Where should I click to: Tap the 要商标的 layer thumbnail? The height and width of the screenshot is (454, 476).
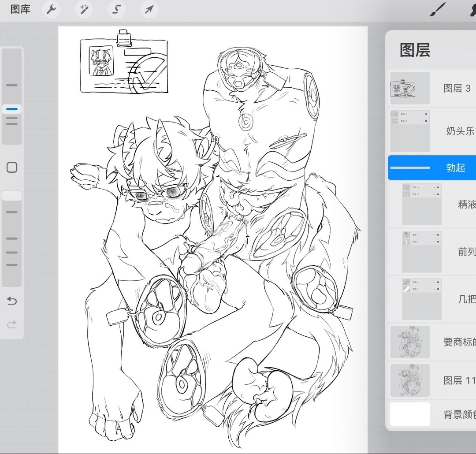pyautogui.click(x=410, y=342)
